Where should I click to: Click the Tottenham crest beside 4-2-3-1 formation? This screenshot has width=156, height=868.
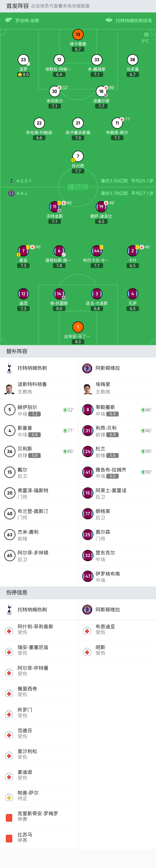(11, 181)
